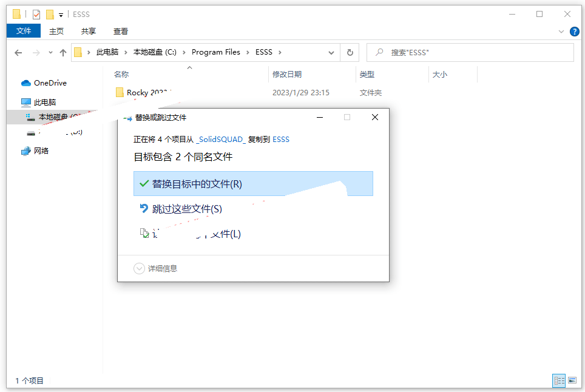Click the 文件夹 type cell
The height and width of the screenshot is (392, 585).
(x=370, y=92)
